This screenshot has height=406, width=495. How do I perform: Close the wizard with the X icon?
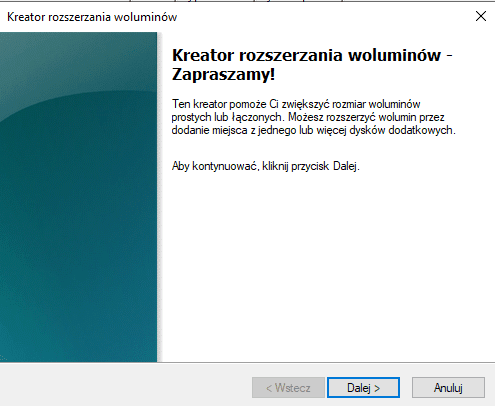click(481, 16)
